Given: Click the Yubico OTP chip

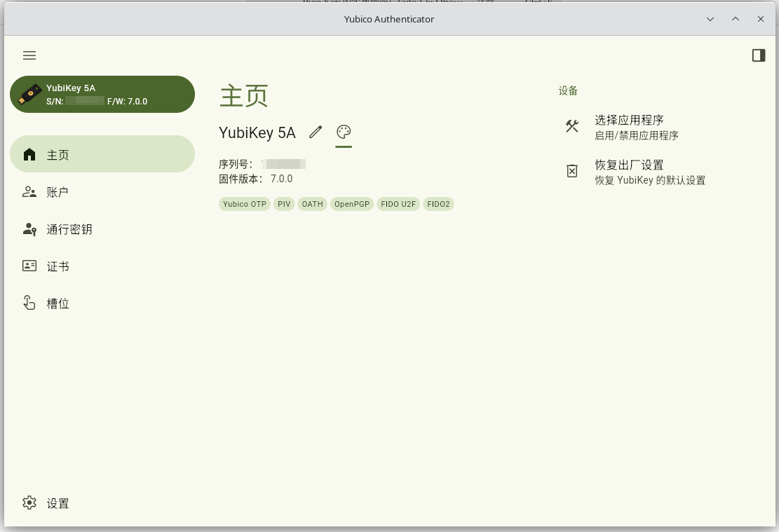Looking at the screenshot, I should (x=245, y=204).
